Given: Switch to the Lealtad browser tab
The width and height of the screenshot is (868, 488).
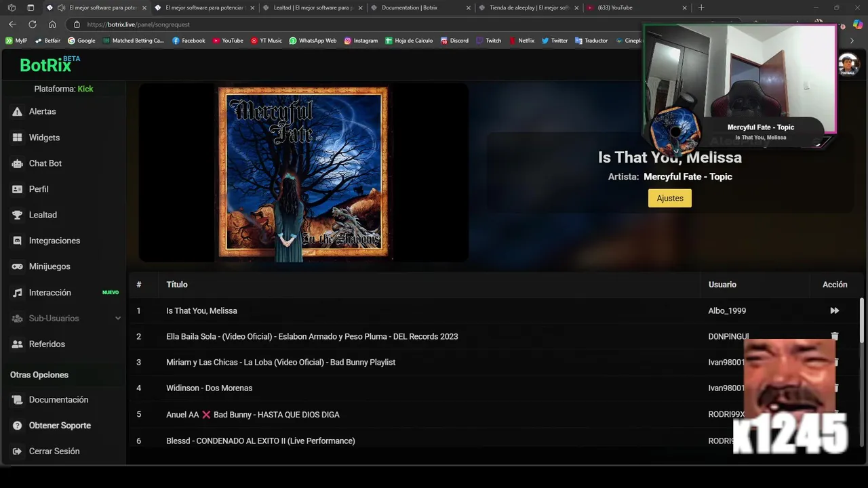Looking at the screenshot, I should (313, 7).
